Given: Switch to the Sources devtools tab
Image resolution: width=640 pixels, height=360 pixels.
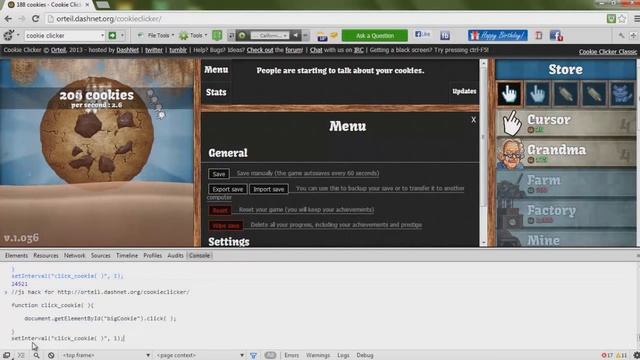Looking at the screenshot, I should [x=100, y=256].
